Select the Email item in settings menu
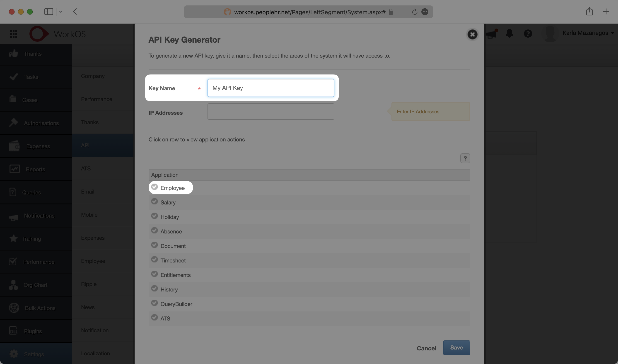This screenshot has width=618, height=364. [x=87, y=192]
